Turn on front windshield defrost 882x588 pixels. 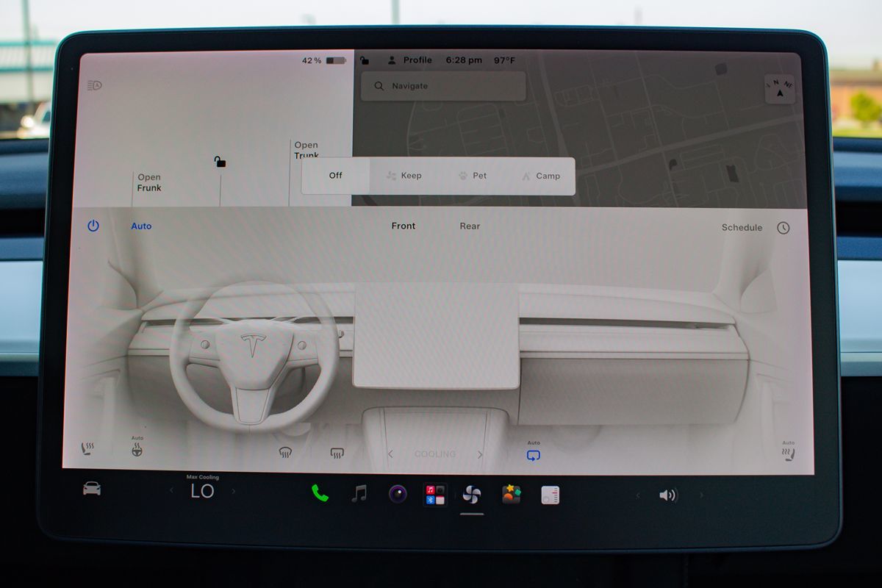pyautogui.click(x=285, y=453)
